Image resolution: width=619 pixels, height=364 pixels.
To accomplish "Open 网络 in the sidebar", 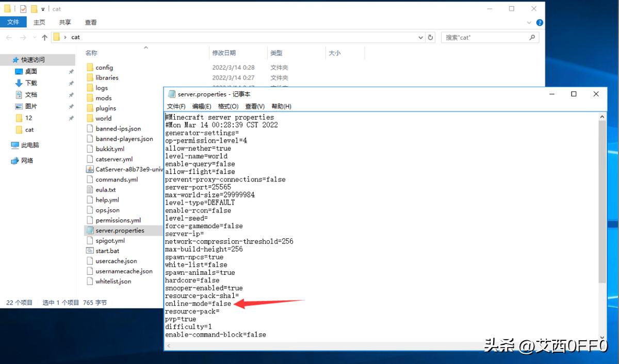I will (27, 161).
